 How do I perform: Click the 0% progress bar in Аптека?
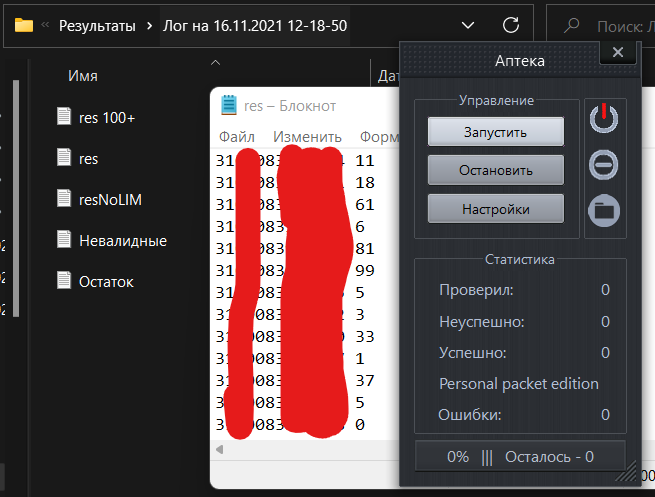click(x=520, y=456)
